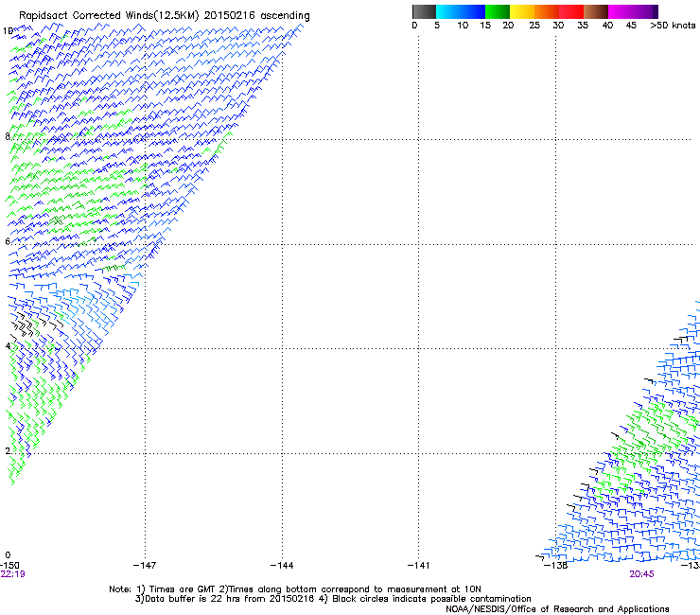Click the '25' legend scale number
Screen dimensions: 700x615
(x=534, y=26)
